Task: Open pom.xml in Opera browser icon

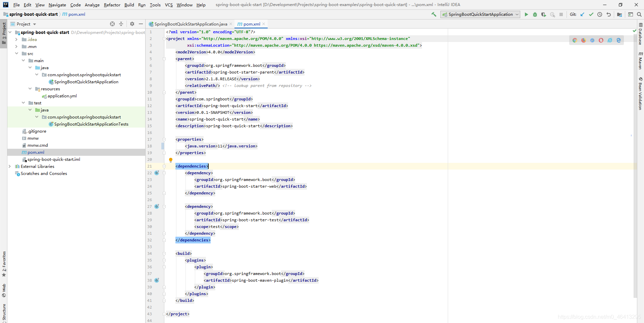Action: (601, 40)
